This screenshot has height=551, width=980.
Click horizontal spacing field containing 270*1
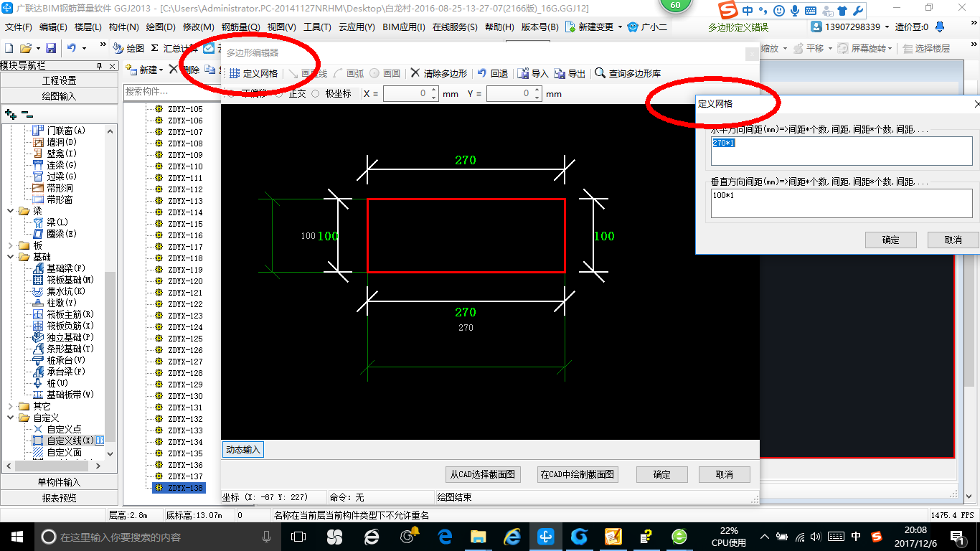click(x=842, y=151)
